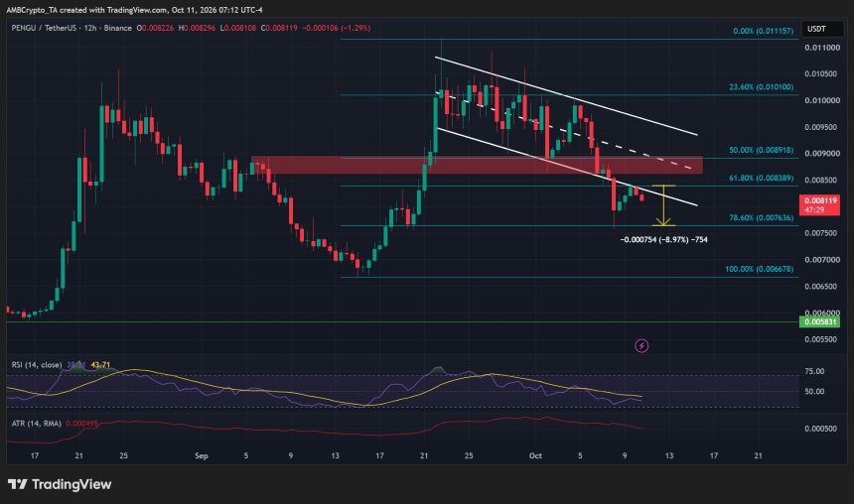Click the TradingView logo at bottom left

pyautogui.click(x=60, y=484)
